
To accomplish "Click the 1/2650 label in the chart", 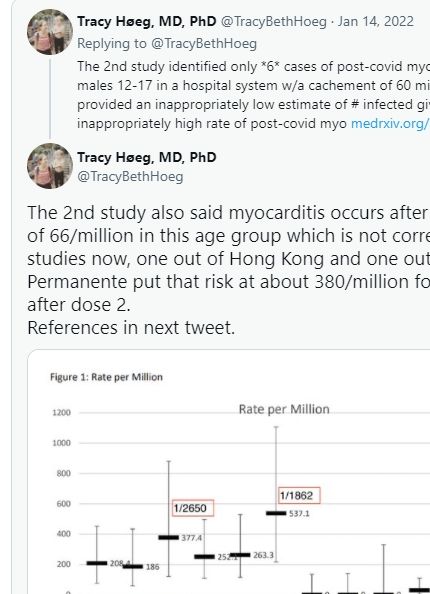I will [193, 508].
